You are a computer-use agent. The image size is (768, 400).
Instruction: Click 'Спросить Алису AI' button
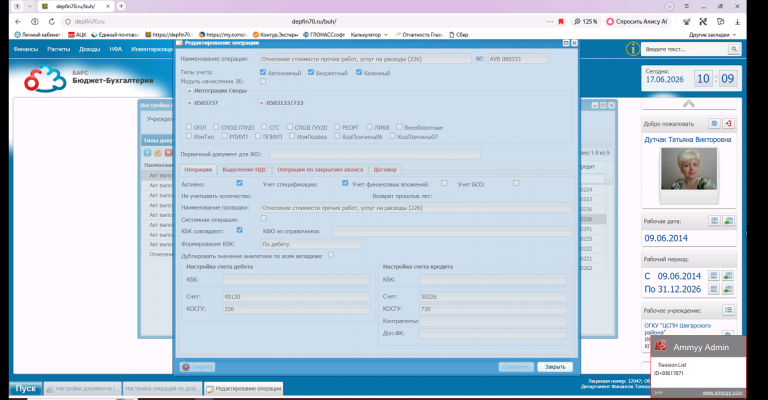click(x=637, y=22)
